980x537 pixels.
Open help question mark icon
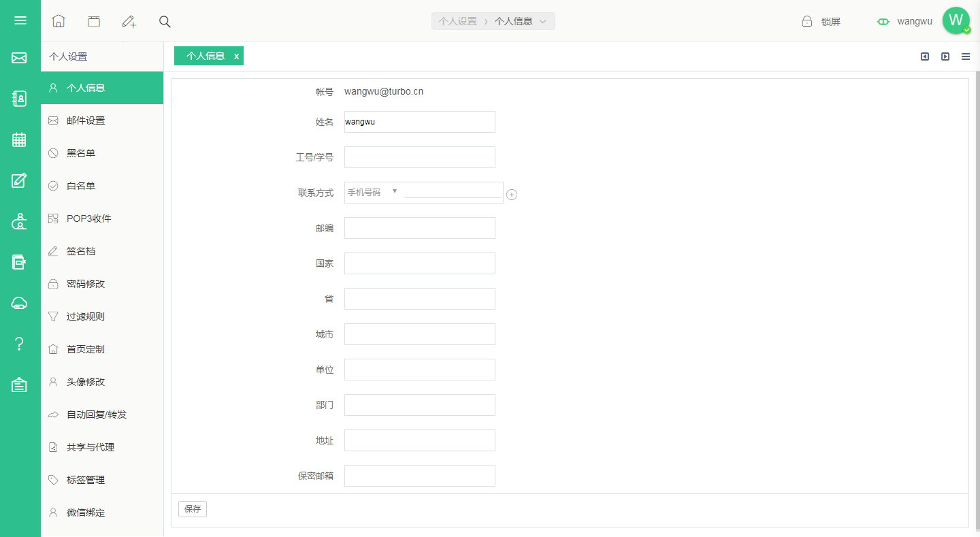[19, 344]
